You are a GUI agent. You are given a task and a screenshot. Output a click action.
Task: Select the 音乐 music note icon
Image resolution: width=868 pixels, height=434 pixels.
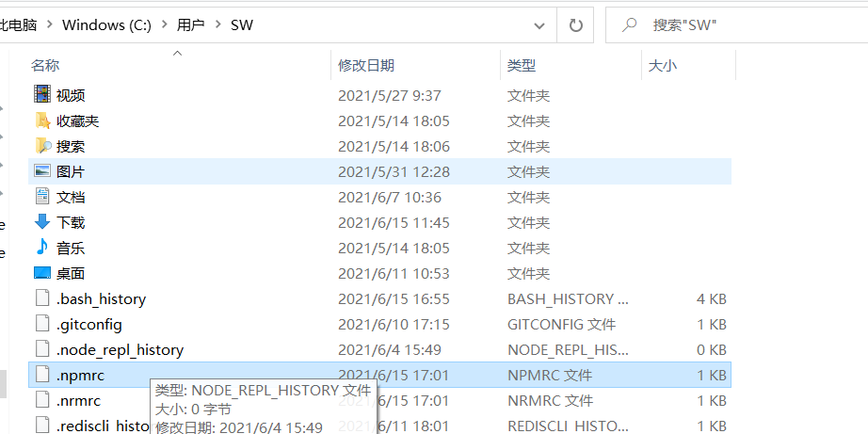click(x=42, y=247)
